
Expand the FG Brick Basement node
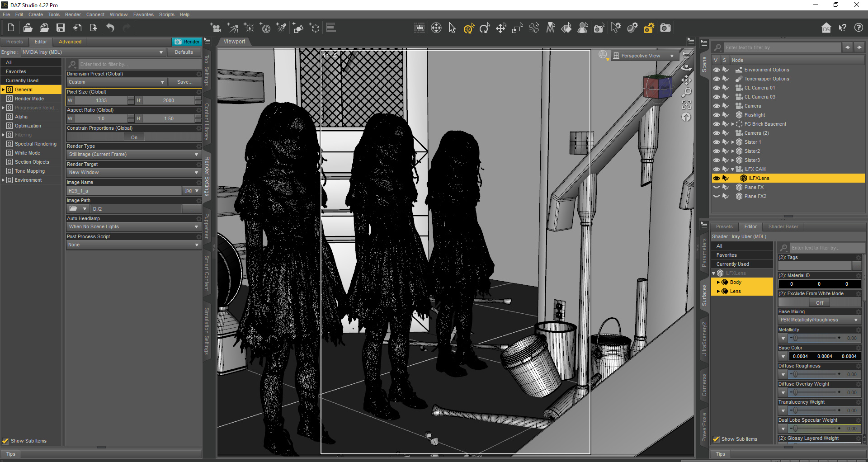point(733,124)
